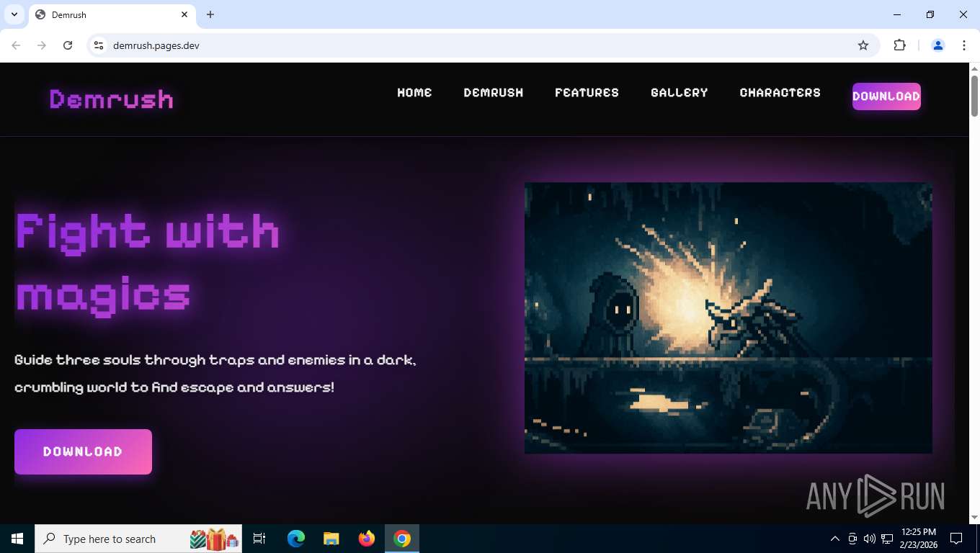Viewport: 980px width, 553px height.
Task: Click the 'Fight with magics' headline
Action: pyautogui.click(x=147, y=263)
